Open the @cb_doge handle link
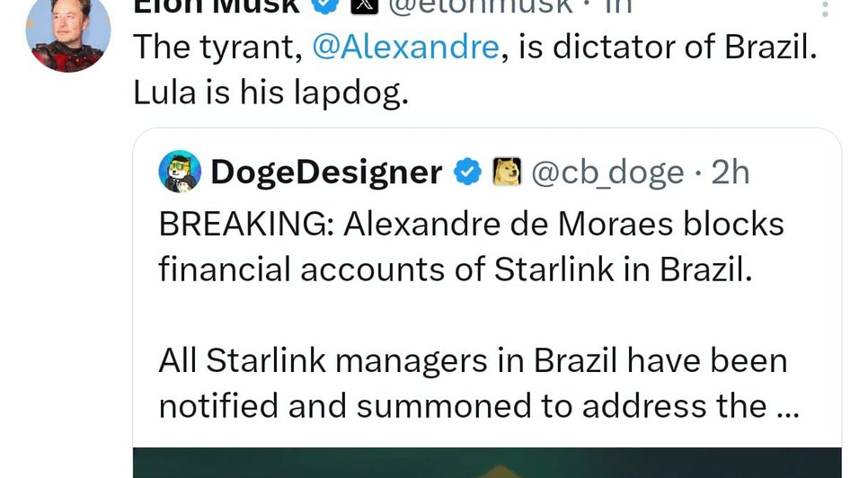This screenshot has width=868, height=478. coord(607,172)
